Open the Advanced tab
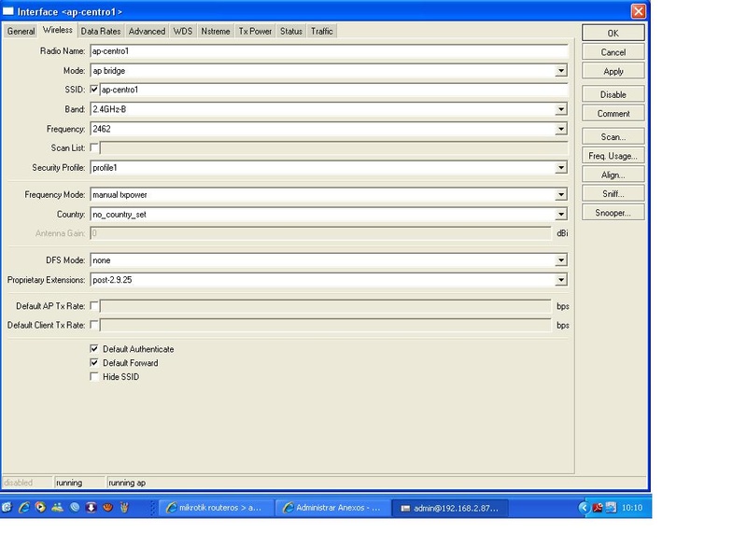The width and height of the screenshot is (747, 560). [147, 31]
